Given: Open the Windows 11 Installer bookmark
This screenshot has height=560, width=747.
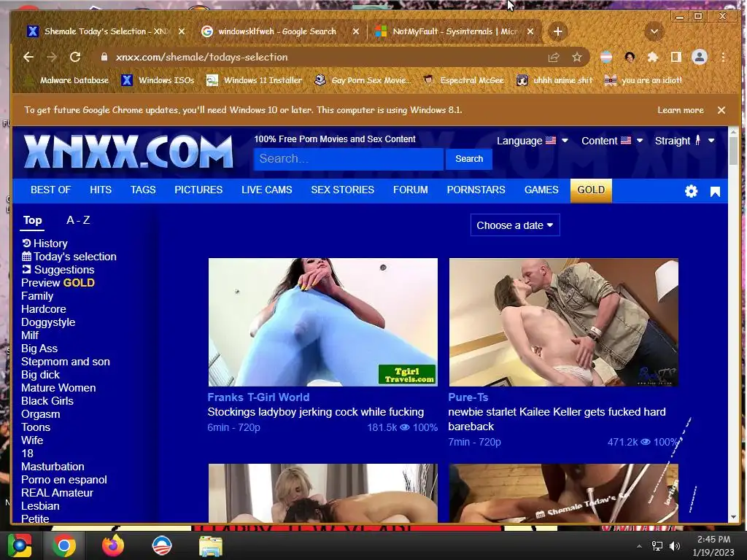Looking at the screenshot, I should 255,80.
